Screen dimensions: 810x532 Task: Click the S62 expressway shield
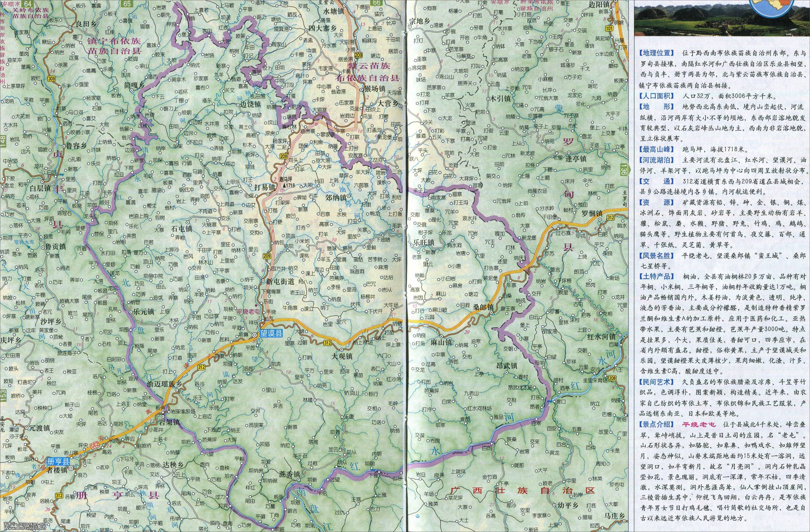click(x=95, y=445)
